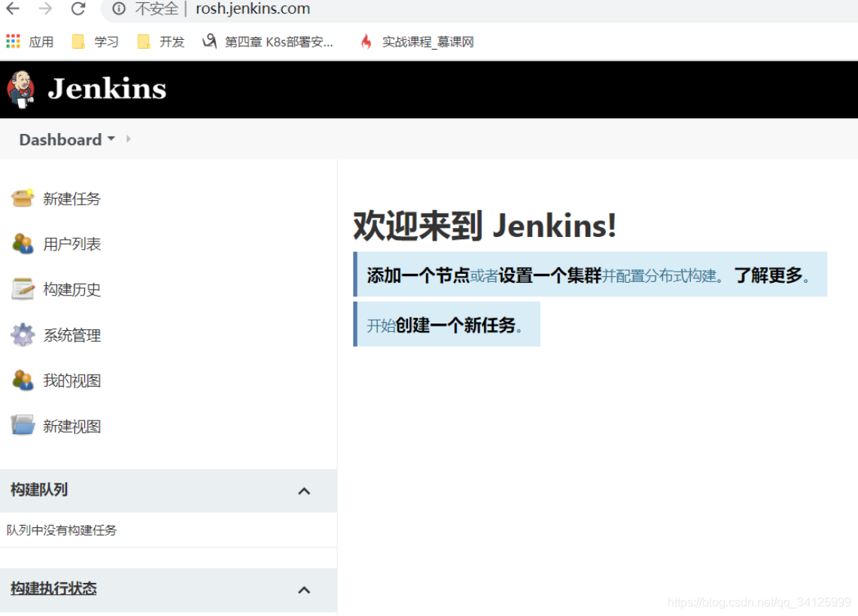Click the site security info icon
Image resolution: width=858 pixels, height=616 pixels.
point(118,9)
